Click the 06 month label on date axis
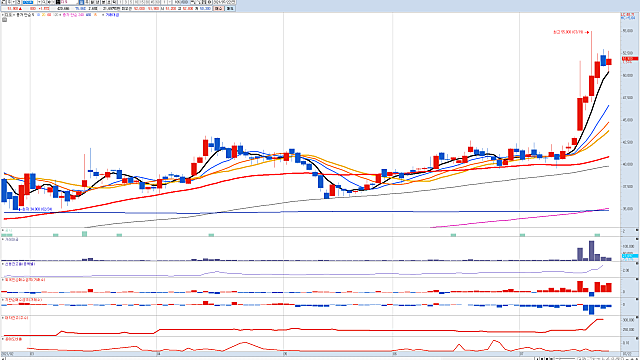This screenshot has width=640, height=360. [395, 354]
